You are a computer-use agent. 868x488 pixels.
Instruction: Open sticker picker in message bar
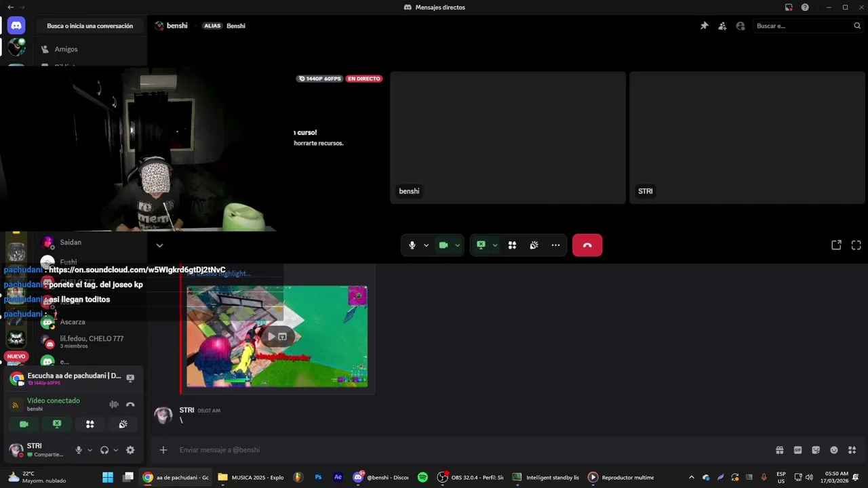[816, 450]
